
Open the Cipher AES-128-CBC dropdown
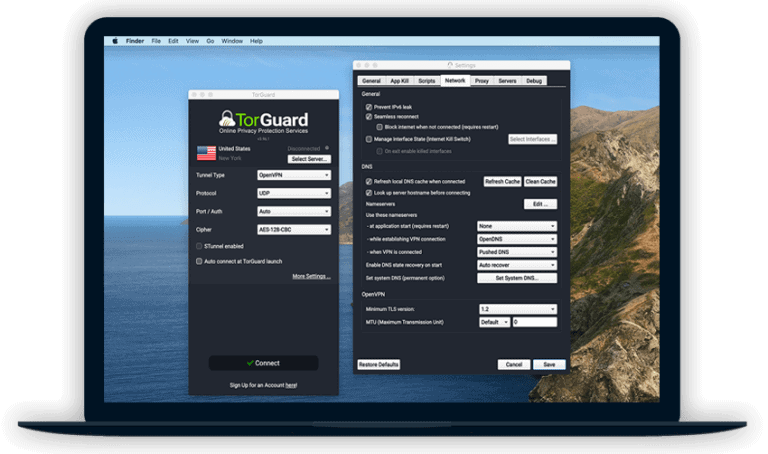point(294,229)
